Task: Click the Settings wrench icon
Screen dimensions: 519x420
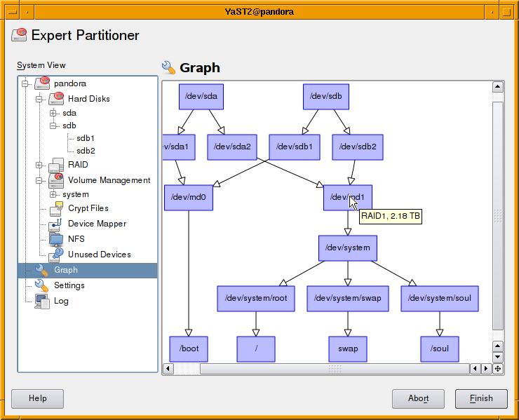Action: pos(42,285)
